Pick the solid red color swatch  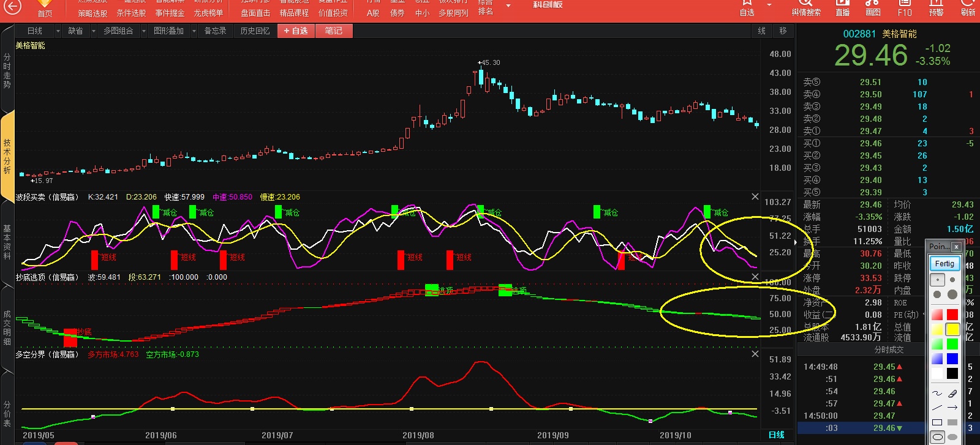[x=952, y=315]
